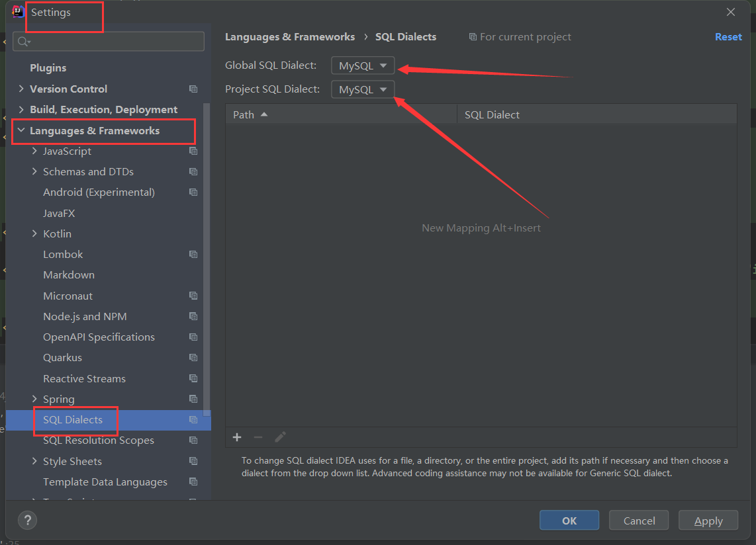Click project-level icon beside SQL Dialects
The height and width of the screenshot is (545, 756).
(x=193, y=420)
